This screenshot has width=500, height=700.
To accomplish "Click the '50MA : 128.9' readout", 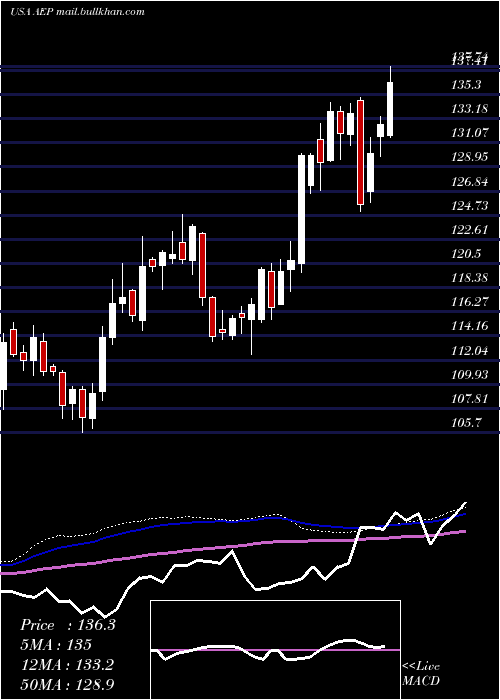I will click(67, 684).
